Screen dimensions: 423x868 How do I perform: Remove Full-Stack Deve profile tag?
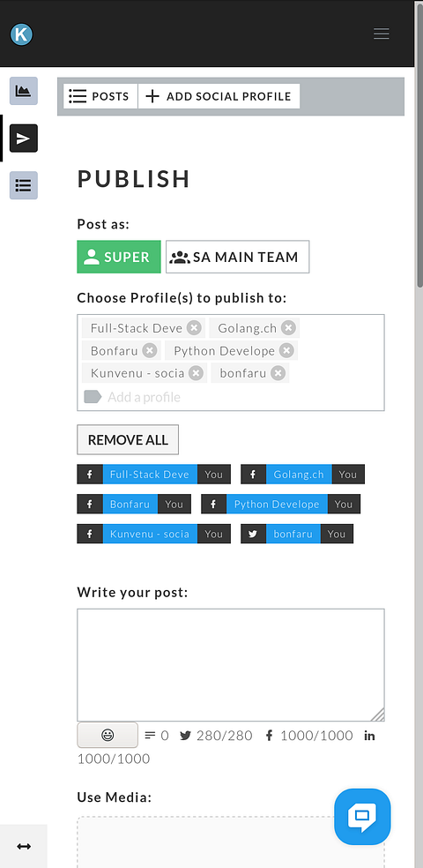(194, 328)
